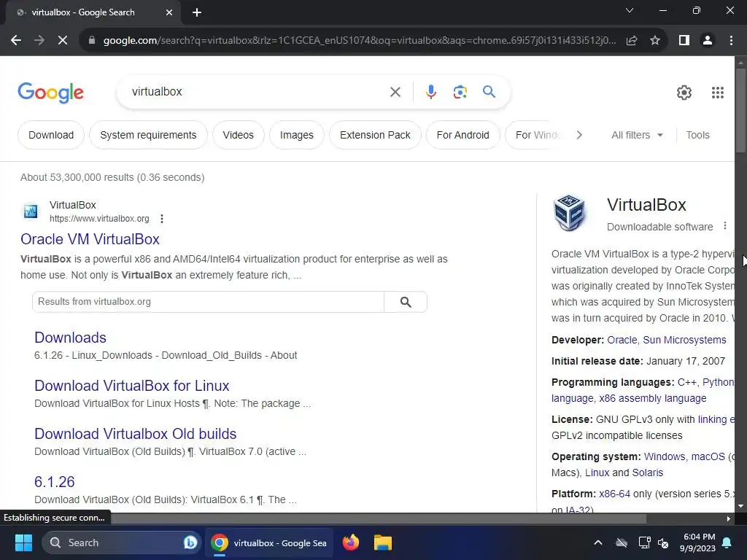747x560 pixels.
Task: Open File Explorer from the taskbar
Action: (x=382, y=542)
